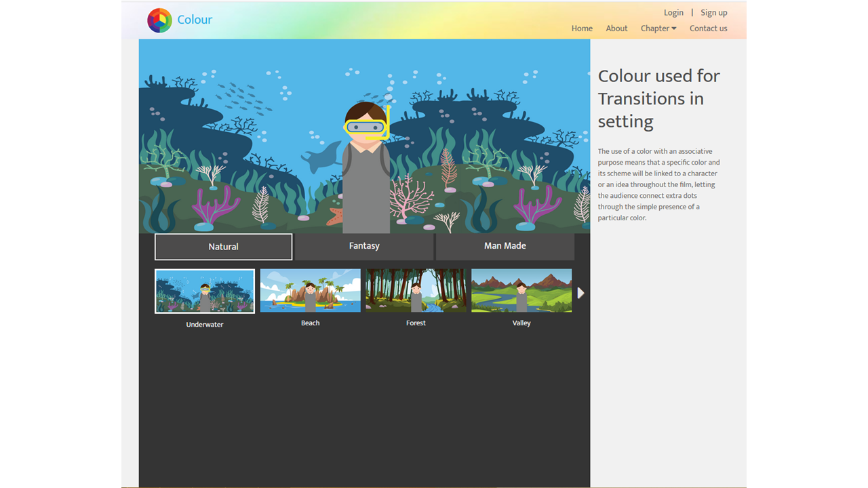Viewport: 868px width, 488px height.
Task: Expand the Chapter dropdown menu
Action: (x=658, y=28)
